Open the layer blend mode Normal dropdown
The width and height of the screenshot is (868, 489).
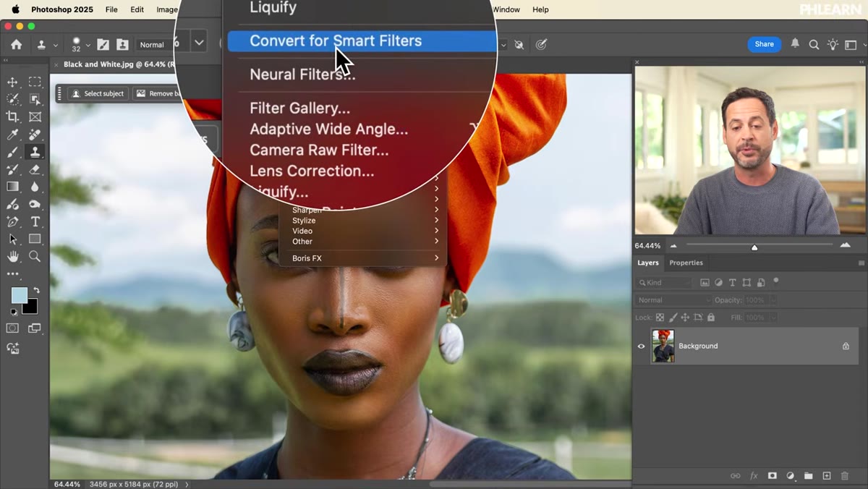(x=673, y=299)
